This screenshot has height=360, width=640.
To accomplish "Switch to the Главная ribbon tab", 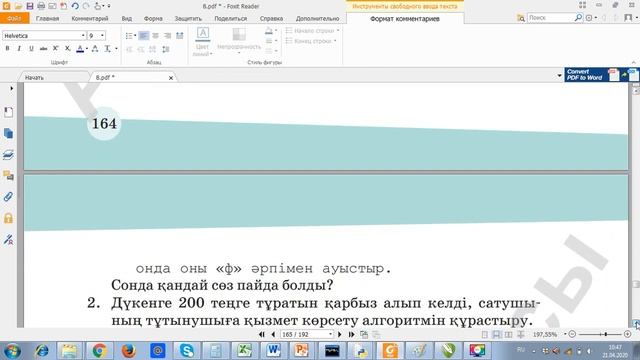I will (47, 18).
